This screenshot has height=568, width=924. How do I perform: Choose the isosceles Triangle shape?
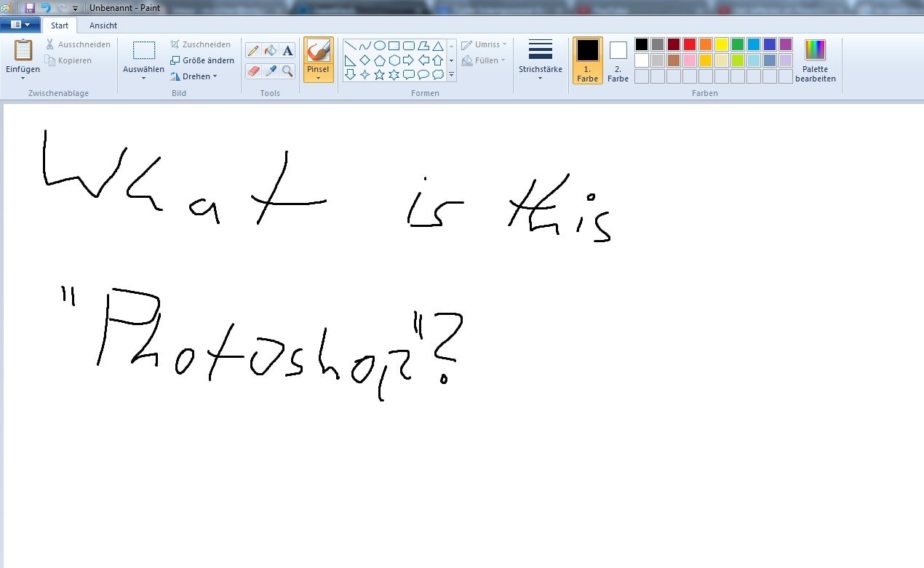(x=438, y=46)
